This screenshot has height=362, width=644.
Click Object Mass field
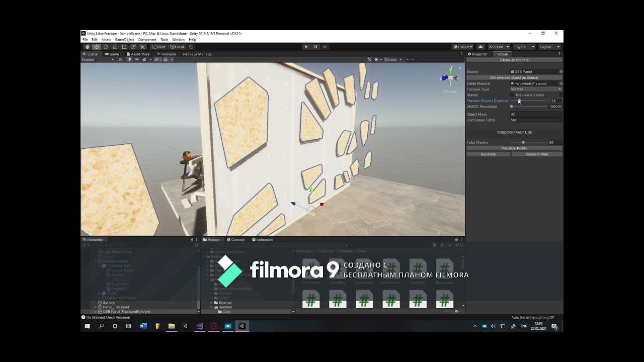(x=536, y=114)
